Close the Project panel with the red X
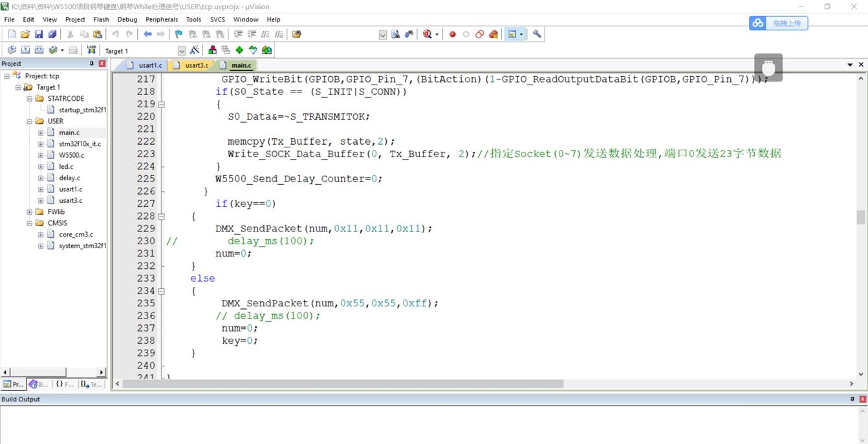This screenshot has width=868, height=444. click(102, 63)
